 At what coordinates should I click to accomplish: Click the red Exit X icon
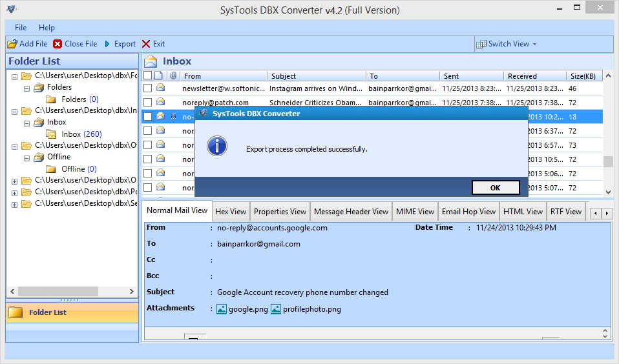146,44
